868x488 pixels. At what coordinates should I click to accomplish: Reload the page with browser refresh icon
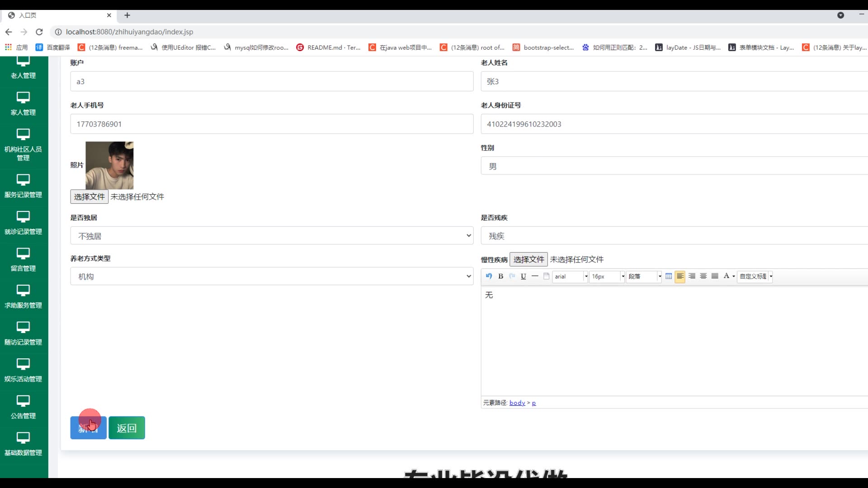pyautogui.click(x=39, y=32)
